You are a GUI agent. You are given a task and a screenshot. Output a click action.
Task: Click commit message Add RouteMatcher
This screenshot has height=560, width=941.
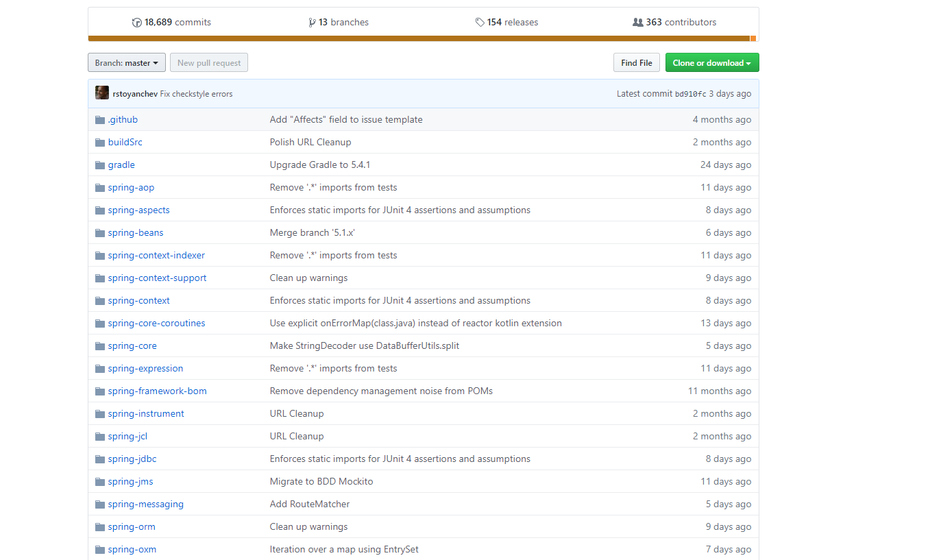click(x=310, y=504)
